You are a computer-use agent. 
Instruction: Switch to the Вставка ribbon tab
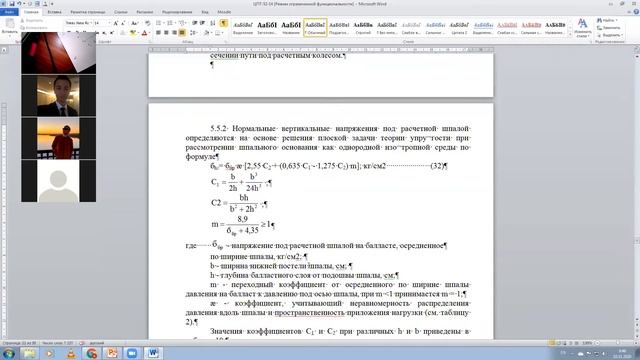54,12
